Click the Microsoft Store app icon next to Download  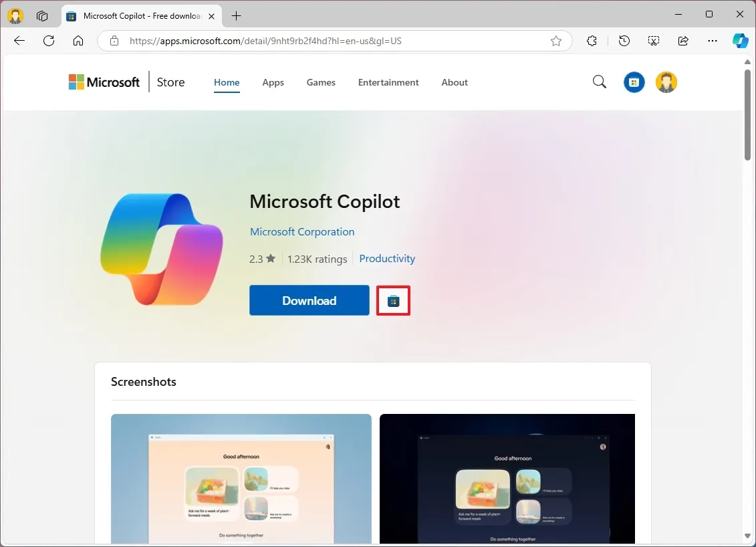[394, 301]
